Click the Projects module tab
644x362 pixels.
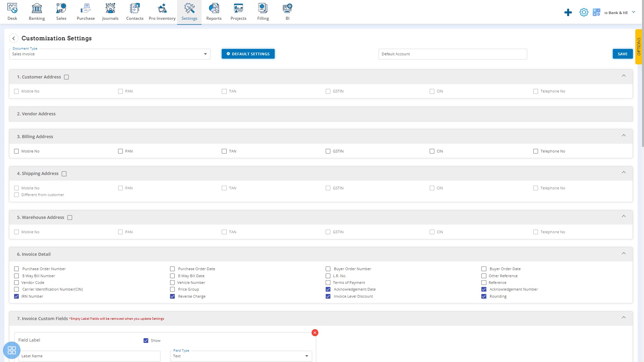click(238, 12)
